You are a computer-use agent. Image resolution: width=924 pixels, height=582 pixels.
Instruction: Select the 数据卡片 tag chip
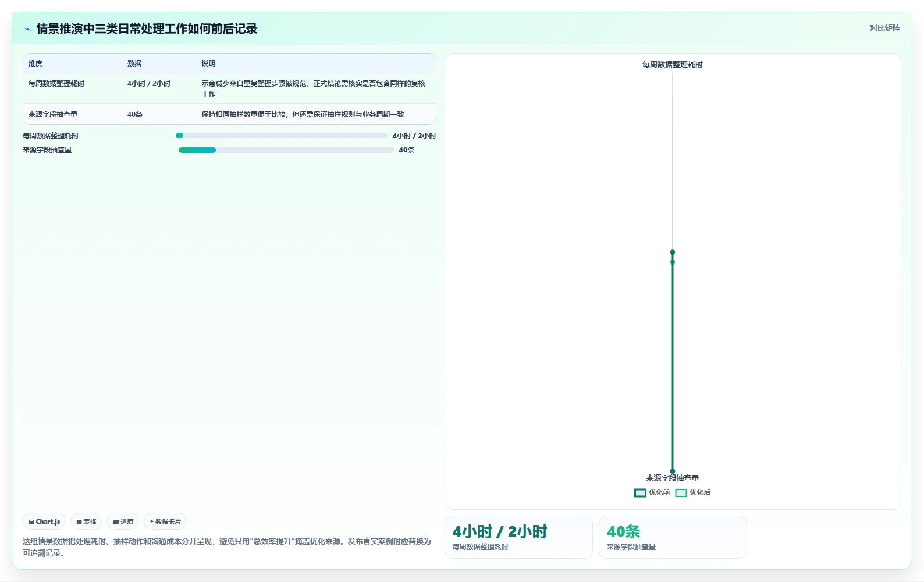165,522
